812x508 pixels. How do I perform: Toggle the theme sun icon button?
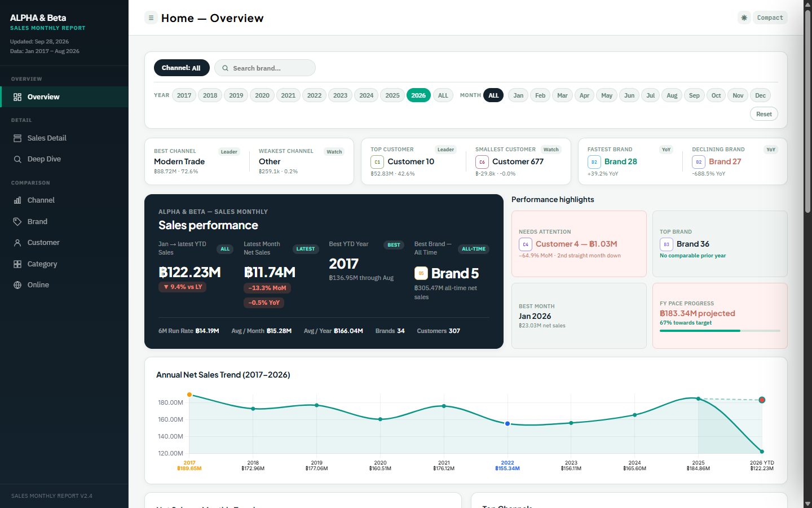[x=744, y=18]
